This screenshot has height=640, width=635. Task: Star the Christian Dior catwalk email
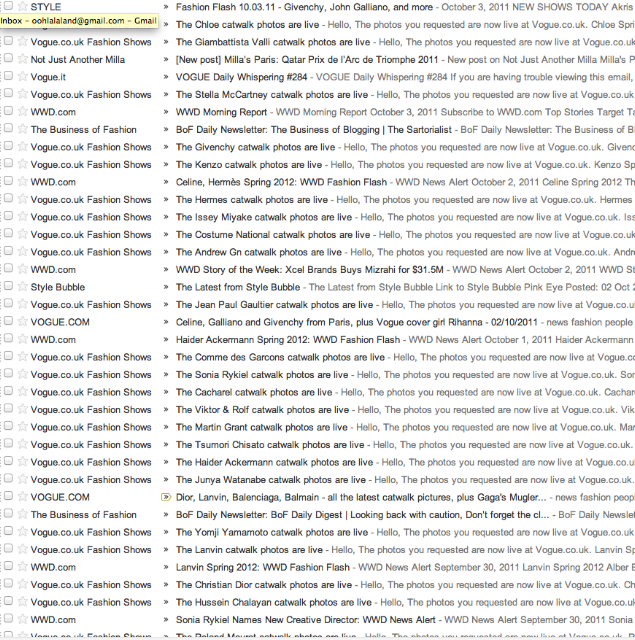coord(23,584)
